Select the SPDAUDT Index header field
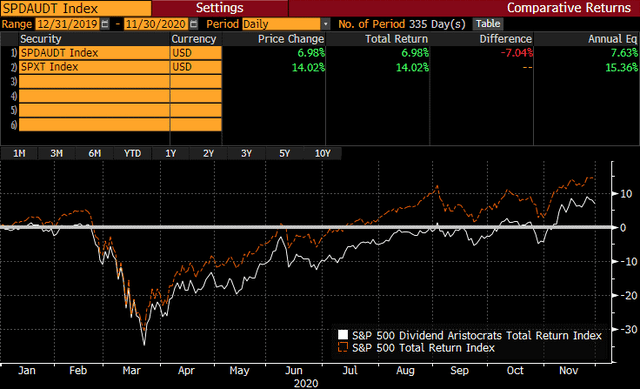This screenshot has width=640, height=389. click(x=76, y=8)
